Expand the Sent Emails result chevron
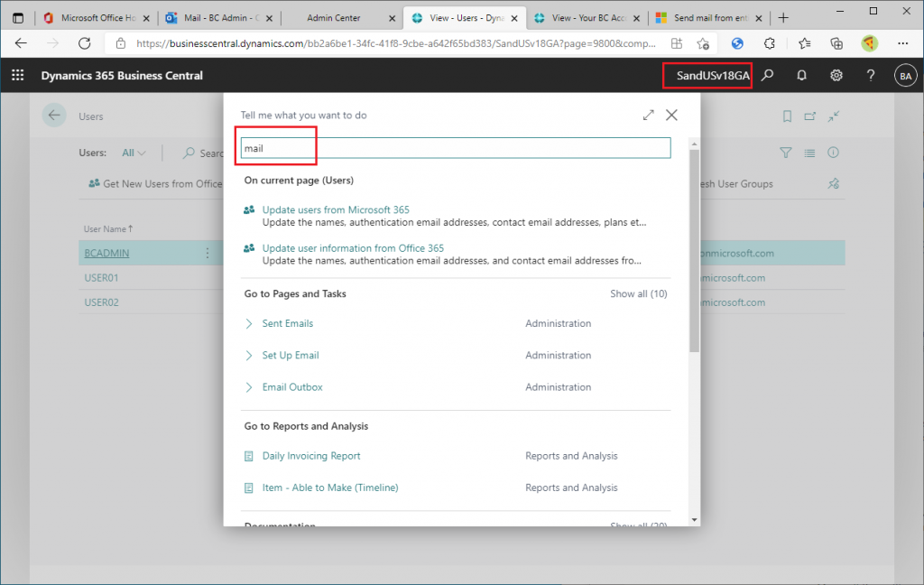Image resolution: width=924 pixels, height=585 pixels. [x=250, y=323]
